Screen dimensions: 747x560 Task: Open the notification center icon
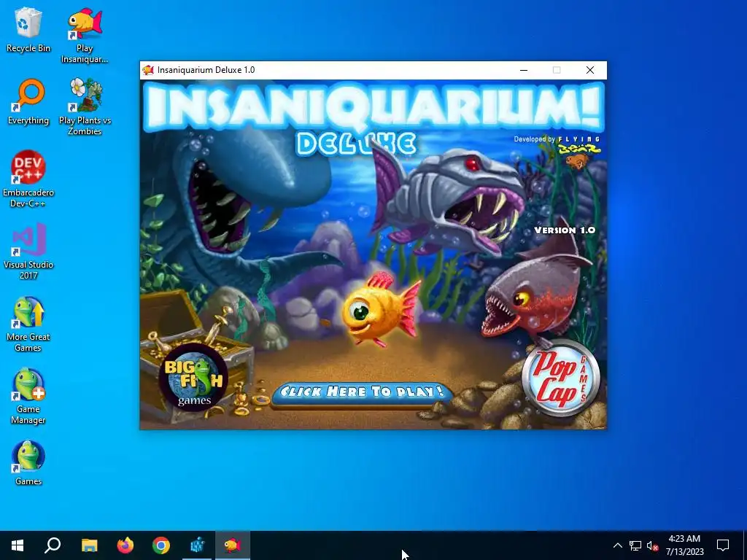click(723, 545)
